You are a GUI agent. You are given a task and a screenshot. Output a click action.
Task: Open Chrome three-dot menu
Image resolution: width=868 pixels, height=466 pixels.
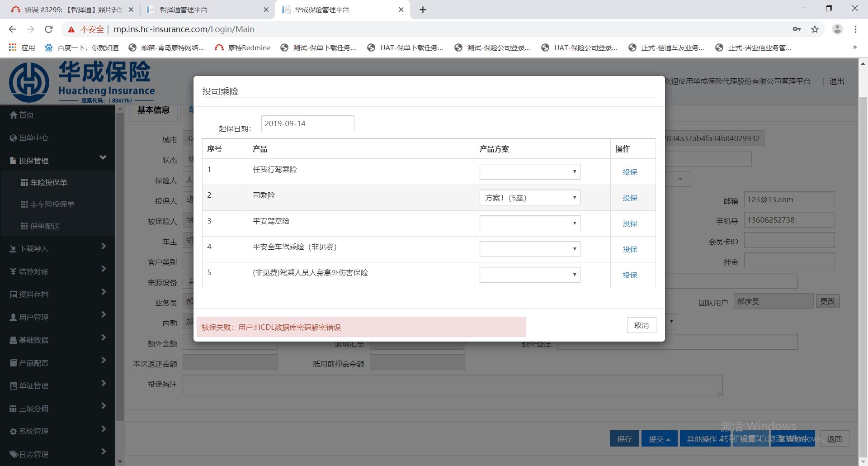click(855, 29)
